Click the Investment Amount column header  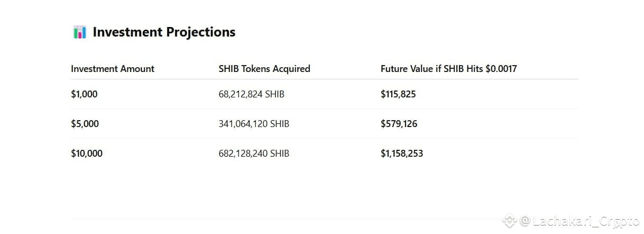[113, 69]
